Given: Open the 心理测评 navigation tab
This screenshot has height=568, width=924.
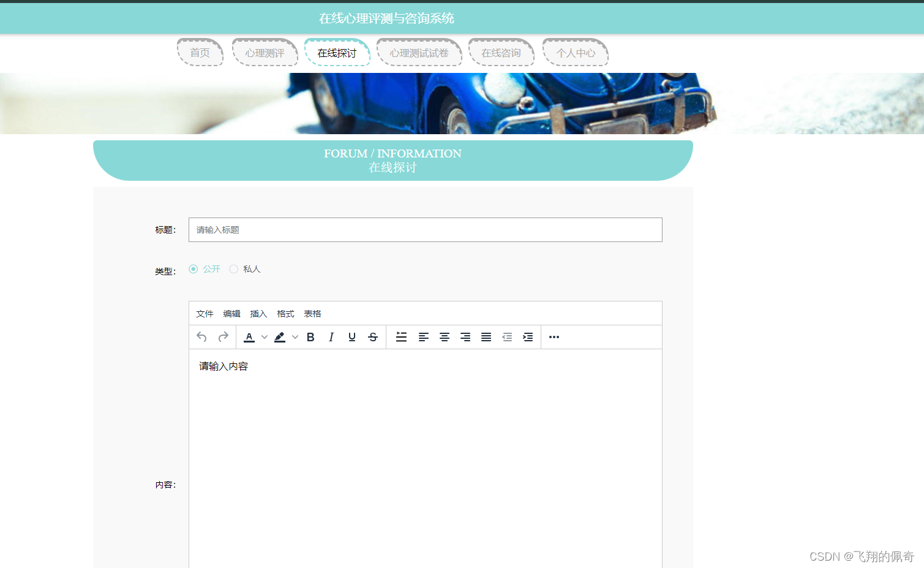Looking at the screenshot, I should click(x=265, y=53).
